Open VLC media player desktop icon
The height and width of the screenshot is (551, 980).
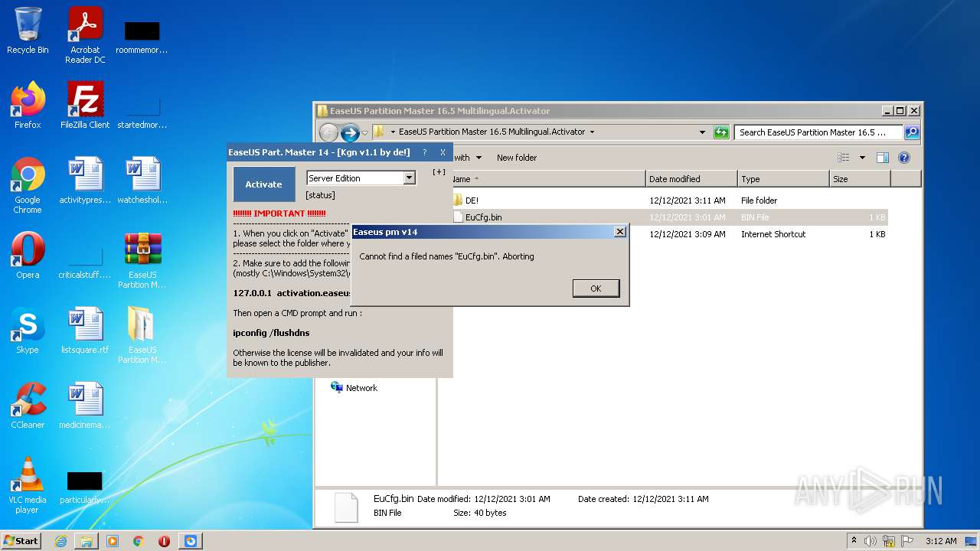point(28,485)
